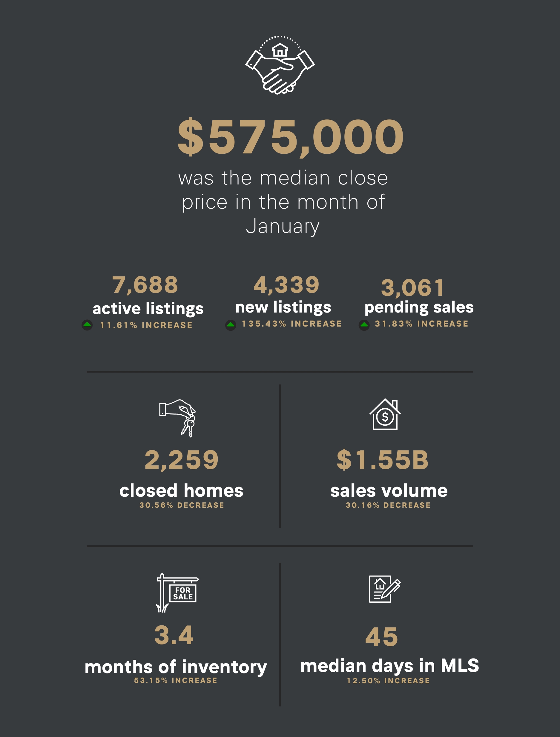This screenshot has height=737, width=560.
Task: Select the 'median days in MLS' text
Action: (x=390, y=666)
